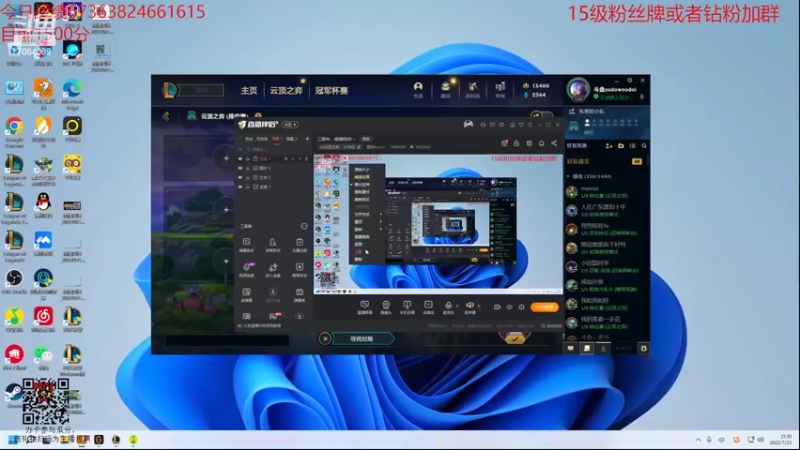The height and width of the screenshot is (450, 800).
Task: Click the new folder icon in friends list header
Action: click(621, 146)
